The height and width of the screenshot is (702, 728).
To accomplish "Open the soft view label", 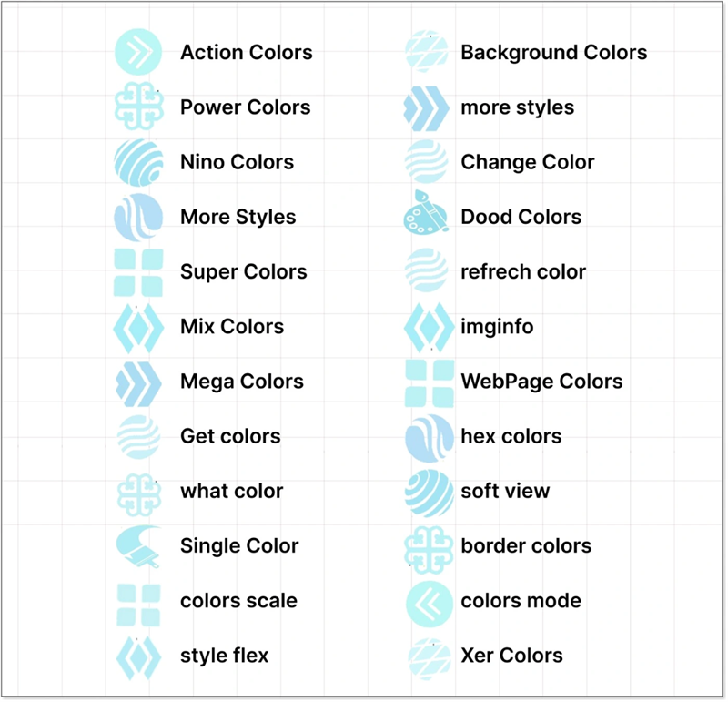I will (x=505, y=491).
